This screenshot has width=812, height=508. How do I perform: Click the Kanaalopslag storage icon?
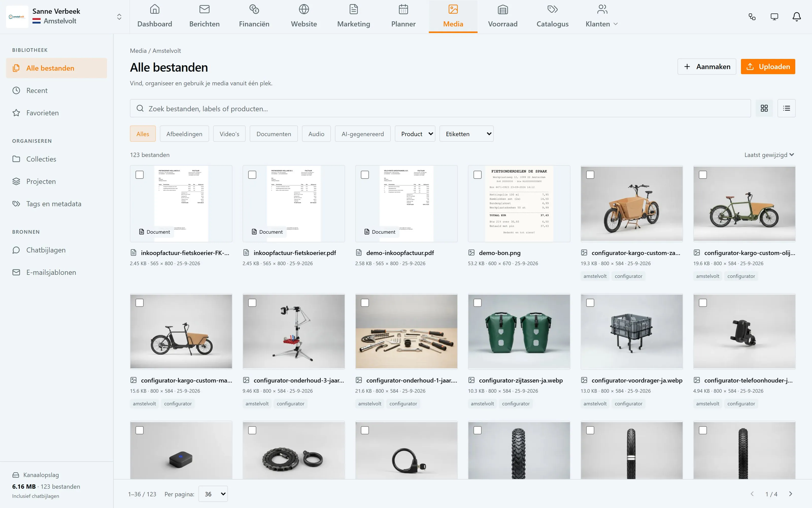[16, 475]
